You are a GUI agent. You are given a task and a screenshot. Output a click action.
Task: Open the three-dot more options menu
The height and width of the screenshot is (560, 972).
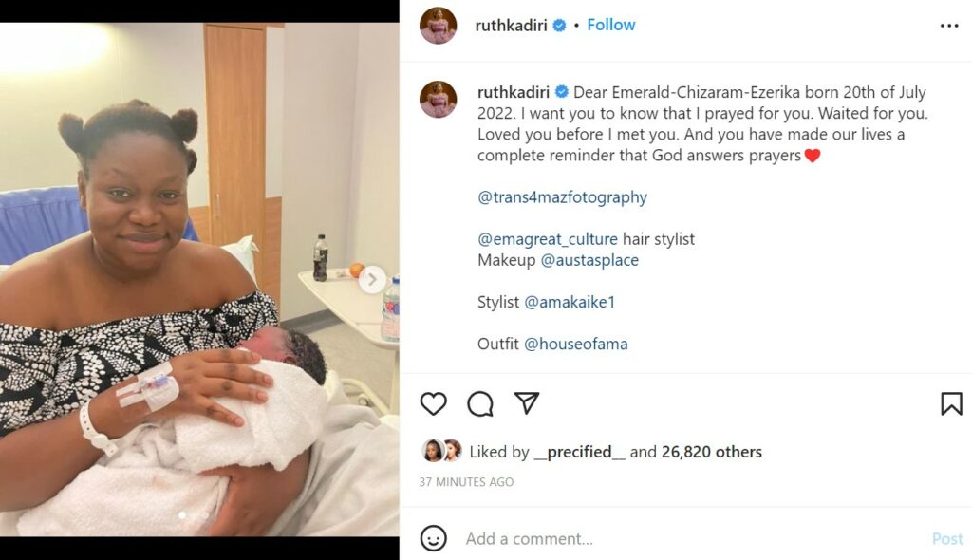coord(949,26)
